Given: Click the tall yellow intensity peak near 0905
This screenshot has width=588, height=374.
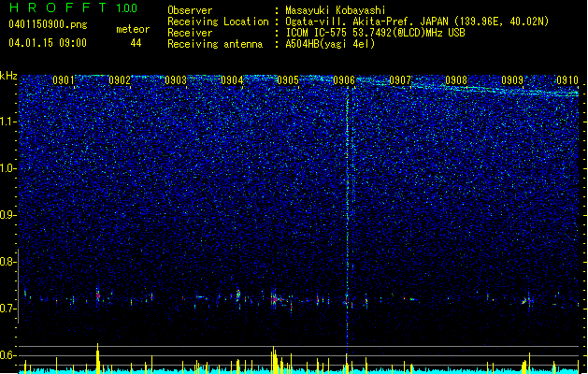Looking at the screenshot, I should [x=275, y=360].
